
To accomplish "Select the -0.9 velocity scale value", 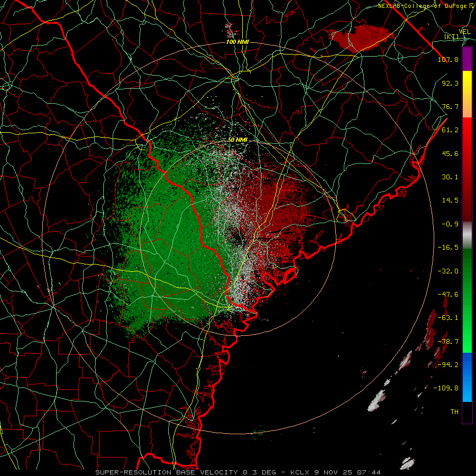I will point(450,224).
